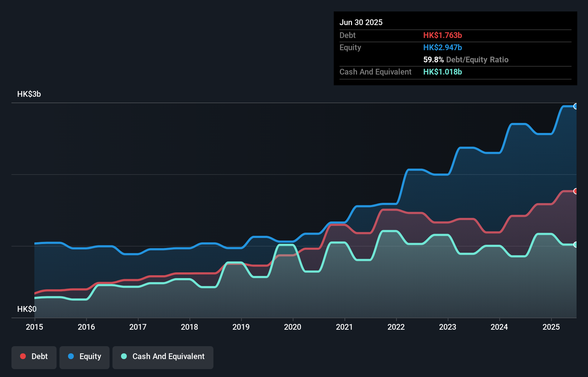
Task: Select the 2020 axis label
Action: 293,327
